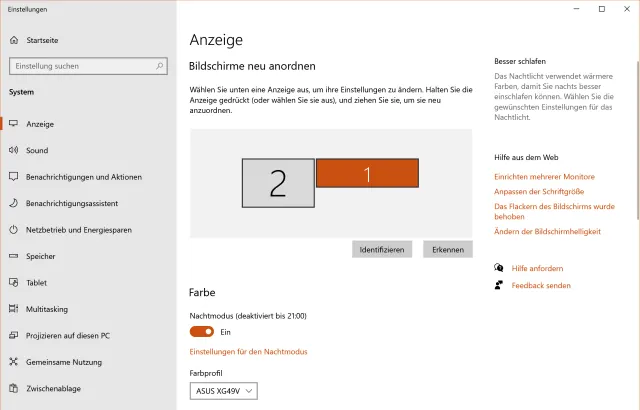Minimize the Einstellungen window
Image resolution: width=640 pixels, height=410 pixels.
point(576,9)
